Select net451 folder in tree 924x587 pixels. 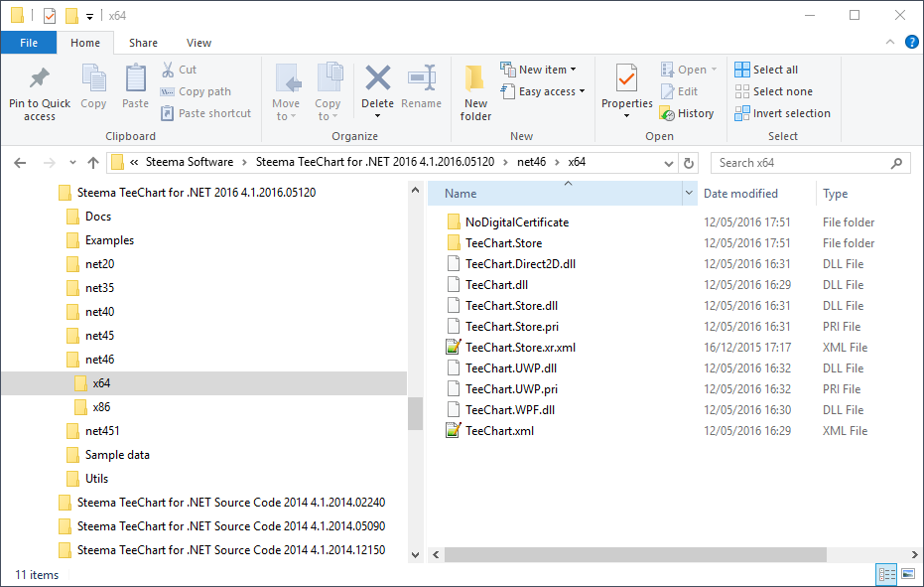[102, 431]
